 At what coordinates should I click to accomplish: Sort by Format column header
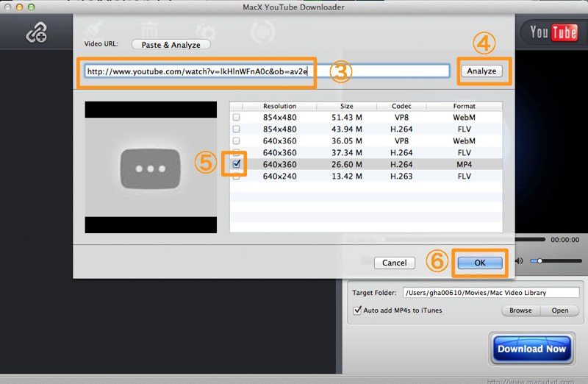click(x=465, y=106)
